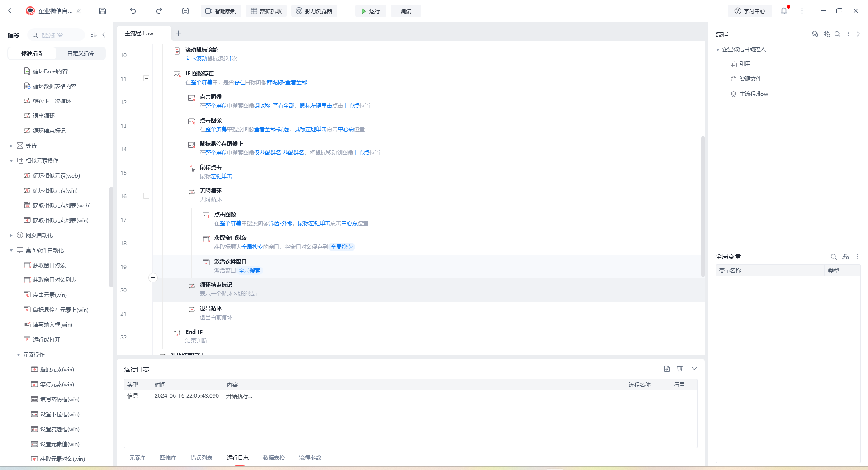Select 拖拽元素(win) command
The height and width of the screenshot is (470, 868).
click(x=52, y=370)
